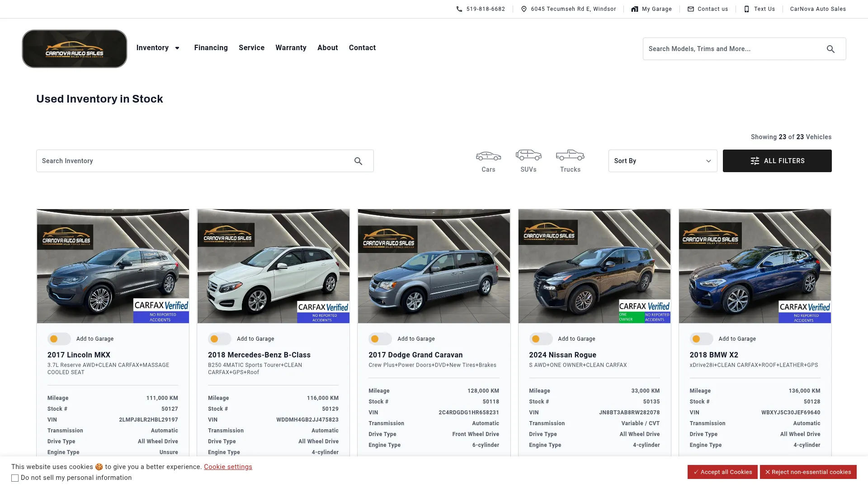Click the ALL FILTERS button

tap(777, 161)
